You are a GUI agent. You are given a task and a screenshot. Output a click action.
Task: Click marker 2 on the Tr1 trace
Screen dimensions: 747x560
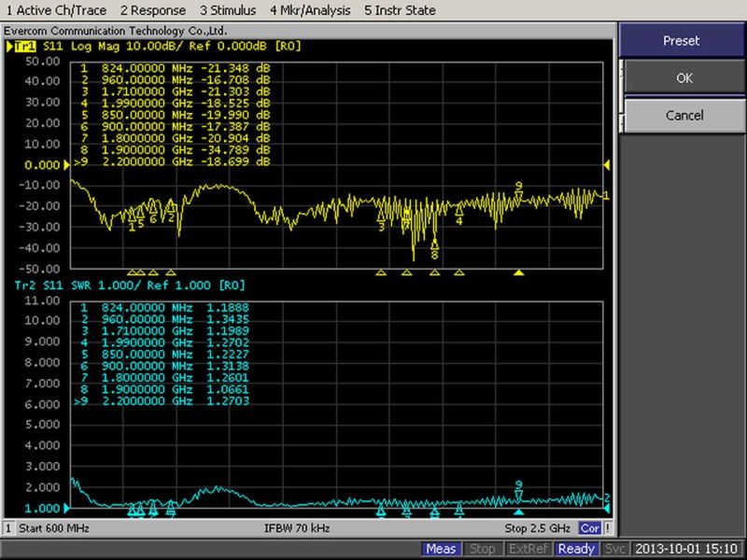click(x=171, y=212)
